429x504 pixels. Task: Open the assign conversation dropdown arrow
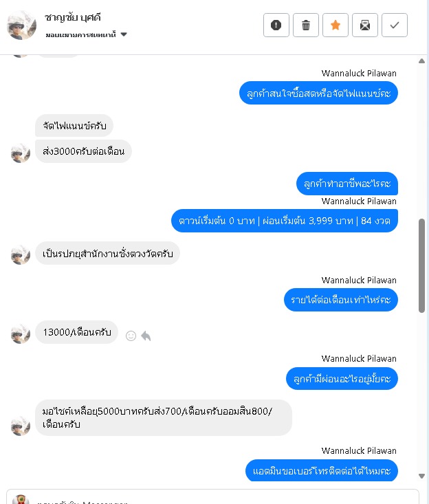(x=124, y=34)
